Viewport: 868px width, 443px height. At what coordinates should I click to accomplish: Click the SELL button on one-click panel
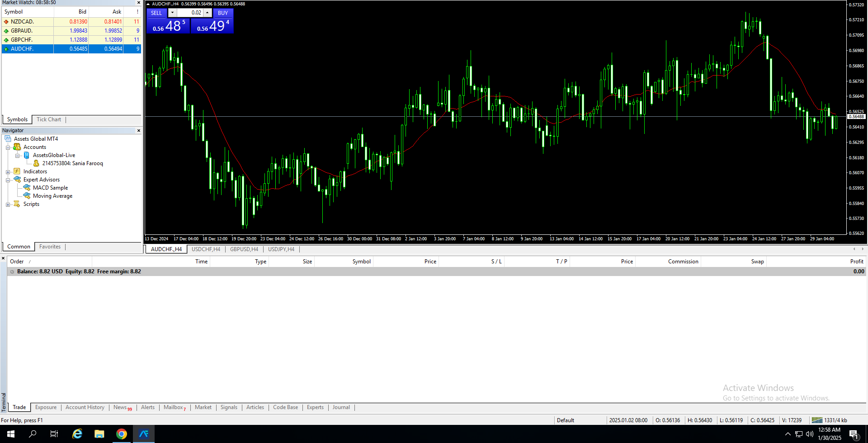click(x=156, y=13)
